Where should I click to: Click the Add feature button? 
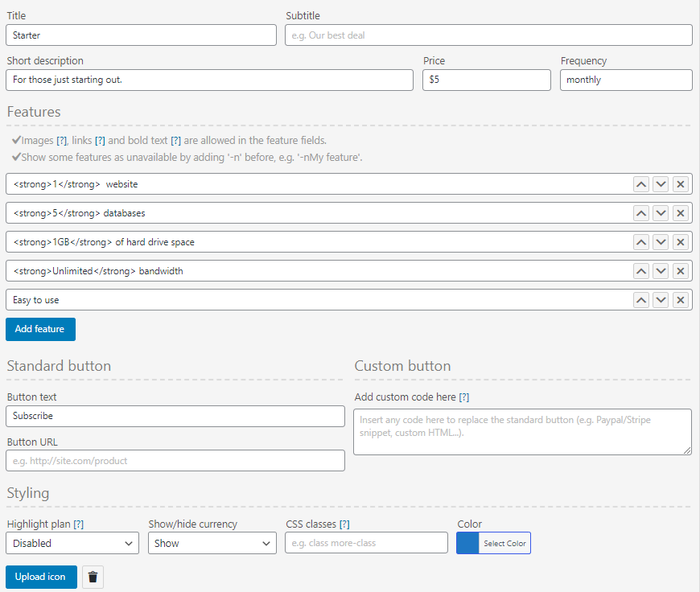click(x=40, y=329)
